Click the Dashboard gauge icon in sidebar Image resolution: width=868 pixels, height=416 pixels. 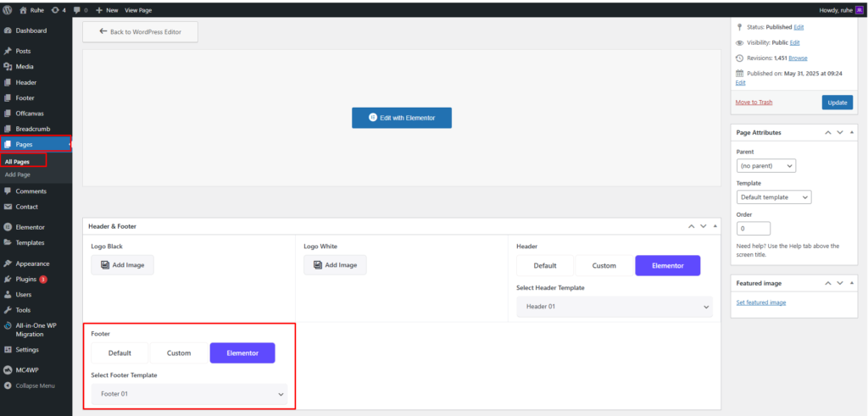[8, 31]
